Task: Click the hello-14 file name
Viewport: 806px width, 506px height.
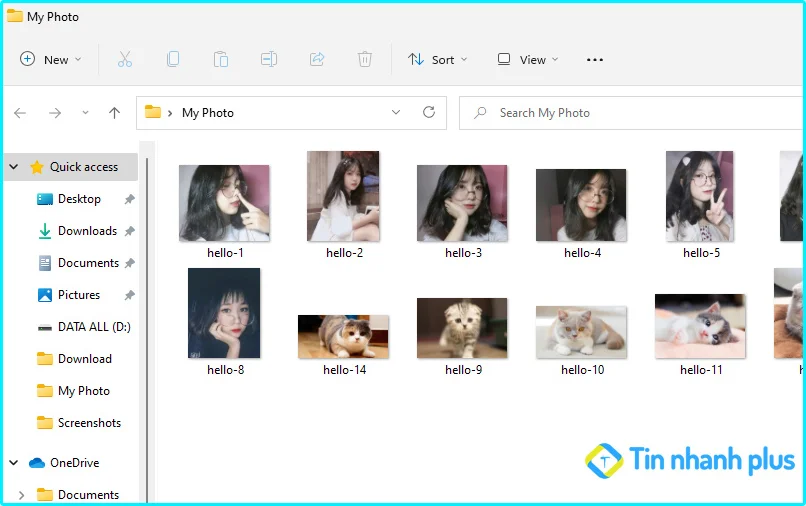Action: (x=344, y=370)
